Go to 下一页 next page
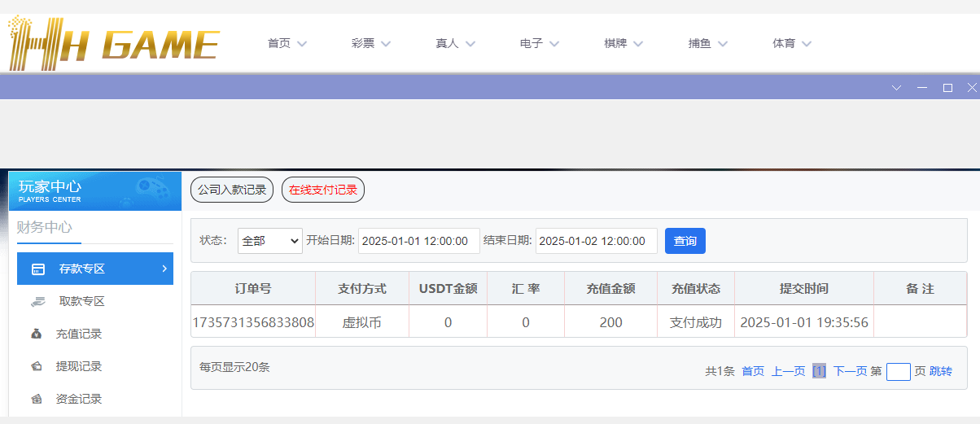Screen dimensions: 980x424 click(850, 371)
